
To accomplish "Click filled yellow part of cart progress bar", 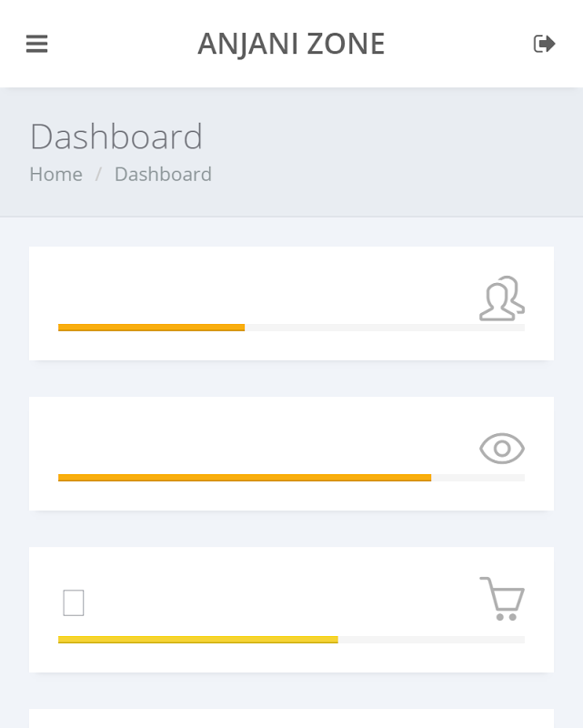I will pos(197,640).
